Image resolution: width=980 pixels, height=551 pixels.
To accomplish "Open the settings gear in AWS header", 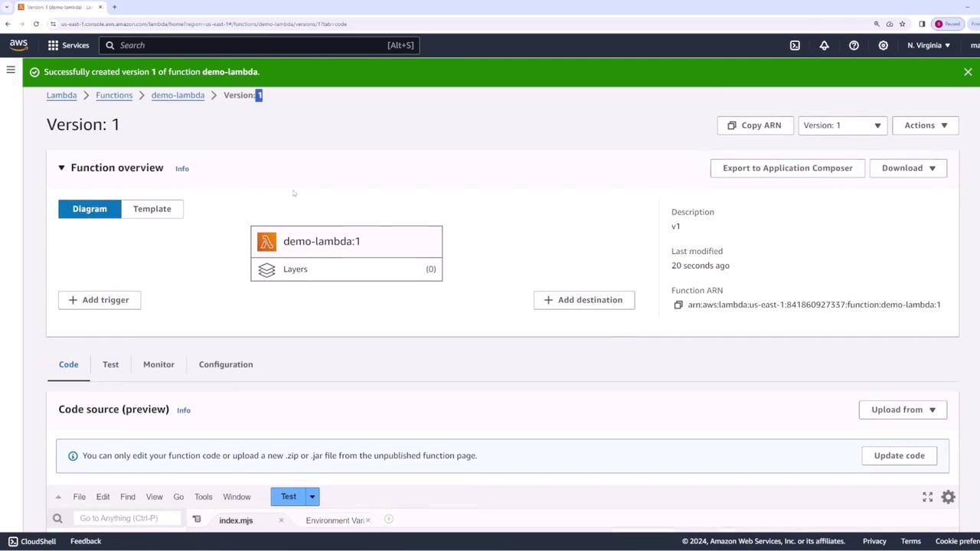I will [883, 45].
